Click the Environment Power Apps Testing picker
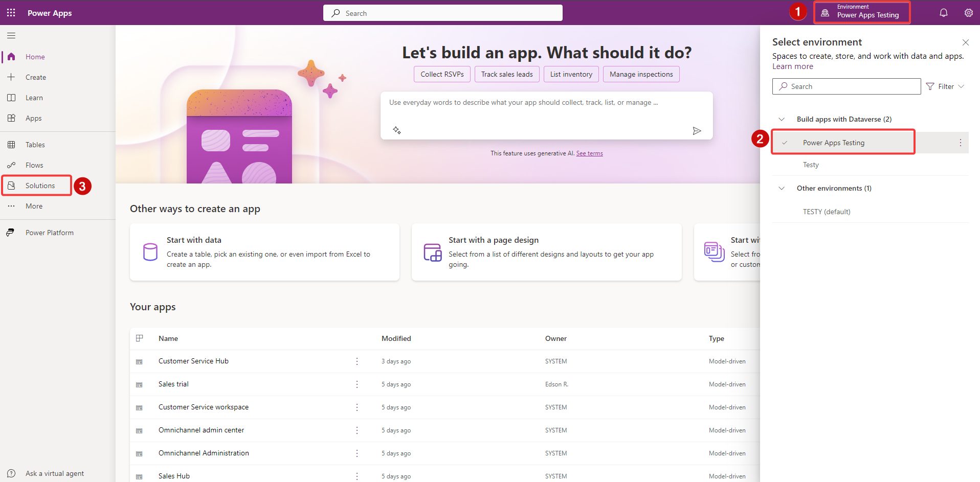The width and height of the screenshot is (980, 482). (862, 12)
